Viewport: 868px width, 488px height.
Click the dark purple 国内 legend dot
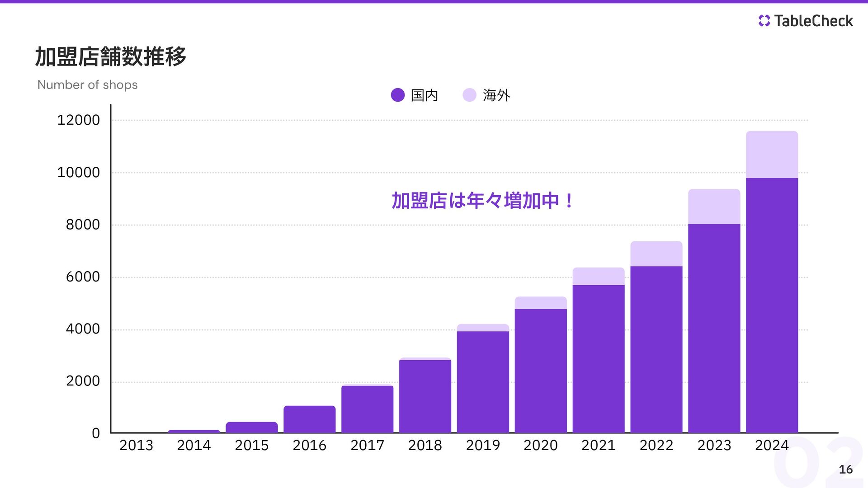click(x=397, y=95)
